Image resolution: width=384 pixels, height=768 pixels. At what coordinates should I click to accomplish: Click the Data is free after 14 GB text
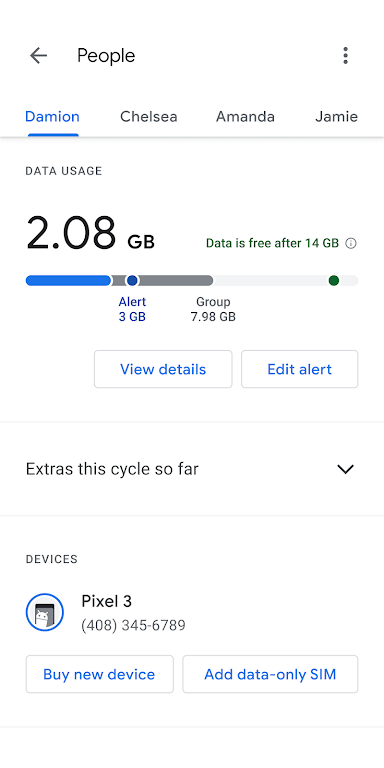pos(272,243)
